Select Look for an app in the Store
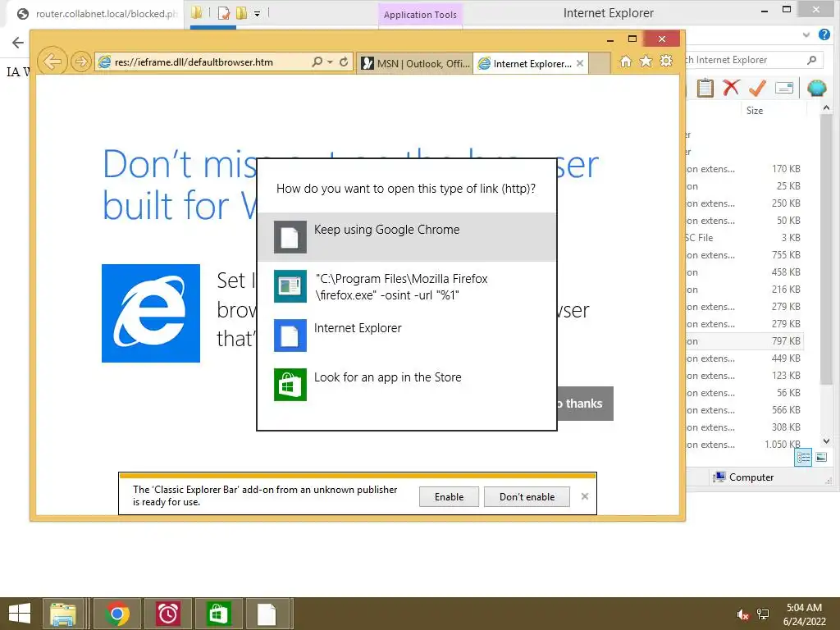 coord(407,385)
